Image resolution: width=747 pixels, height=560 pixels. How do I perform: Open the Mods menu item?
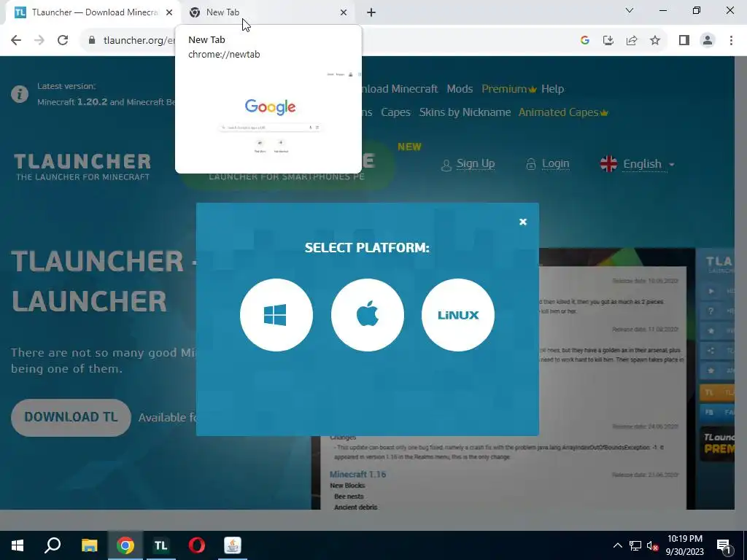[x=460, y=89]
